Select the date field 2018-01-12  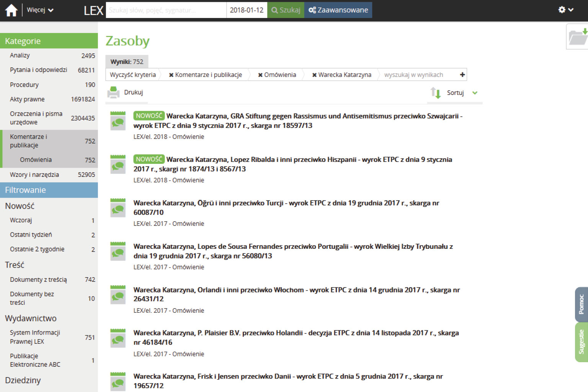(247, 10)
